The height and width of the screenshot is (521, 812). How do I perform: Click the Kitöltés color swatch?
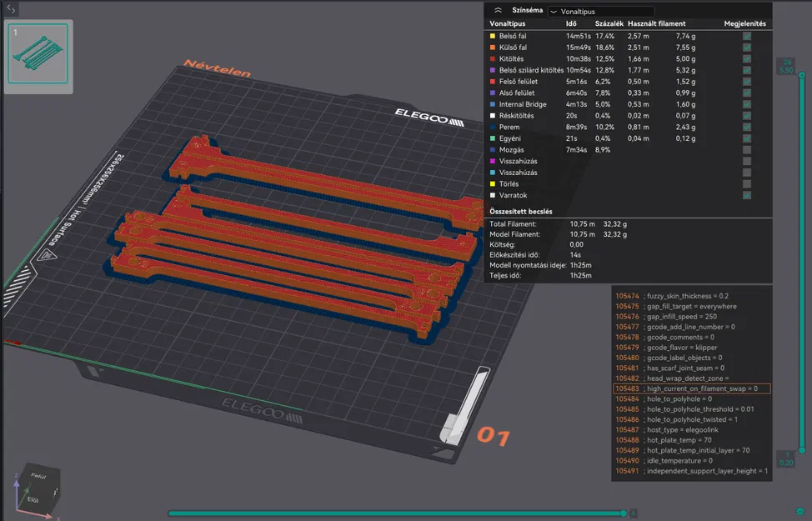(x=493, y=59)
